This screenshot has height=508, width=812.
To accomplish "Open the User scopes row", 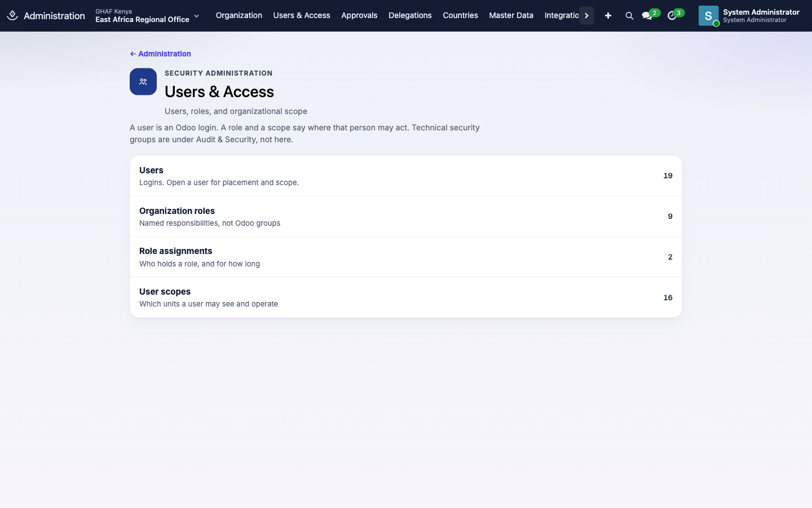I will click(406, 297).
